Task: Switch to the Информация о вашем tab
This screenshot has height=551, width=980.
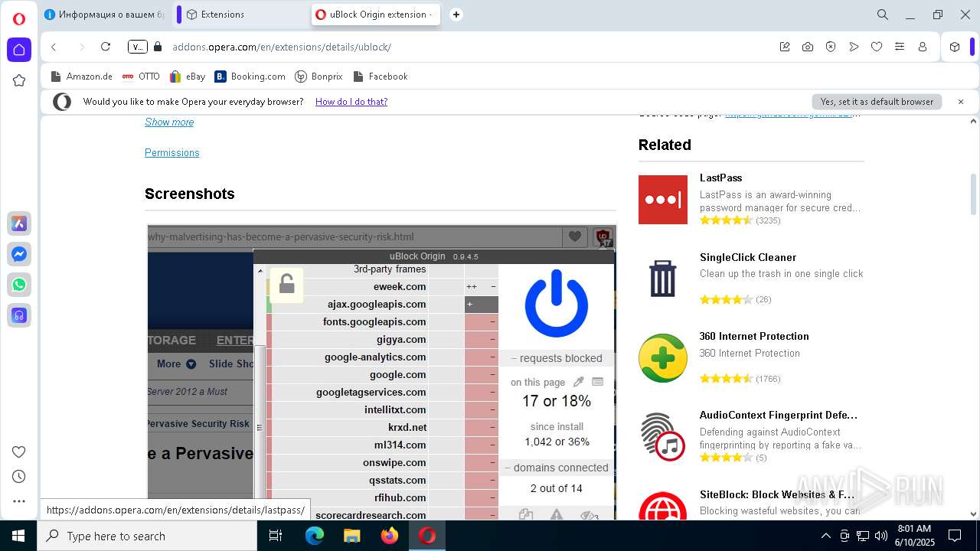Action: tap(105, 15)
